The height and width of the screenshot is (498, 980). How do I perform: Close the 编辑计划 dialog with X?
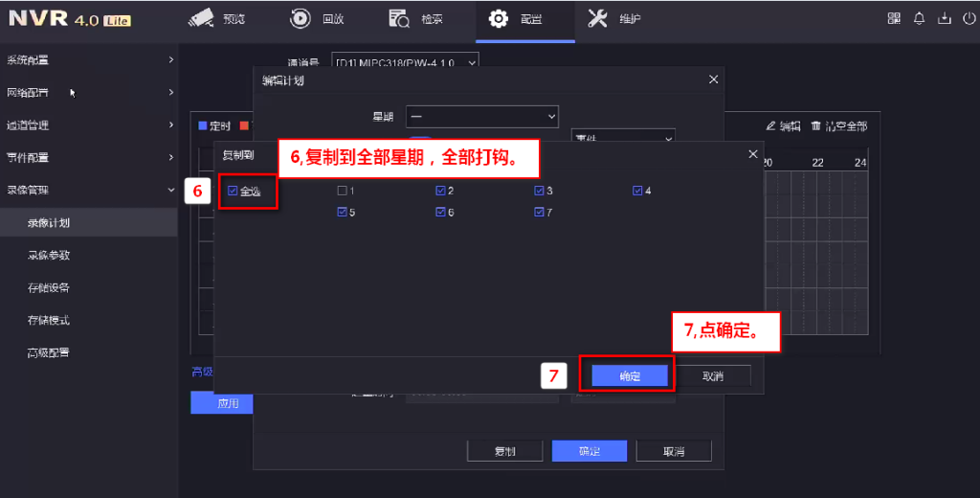click(713, 79)
